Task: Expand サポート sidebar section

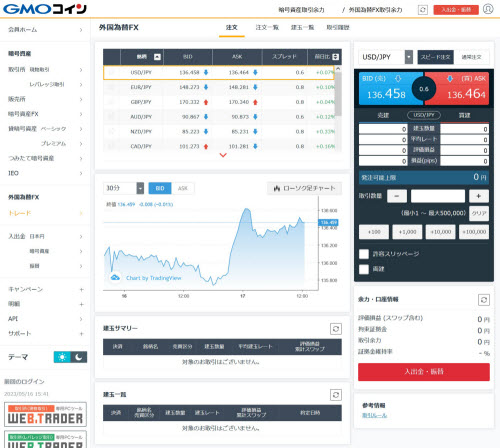Action: coord(45,333)
